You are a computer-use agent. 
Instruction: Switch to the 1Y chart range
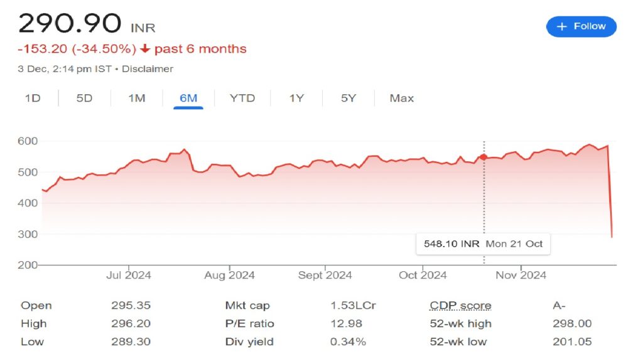(x=295, y=99)
